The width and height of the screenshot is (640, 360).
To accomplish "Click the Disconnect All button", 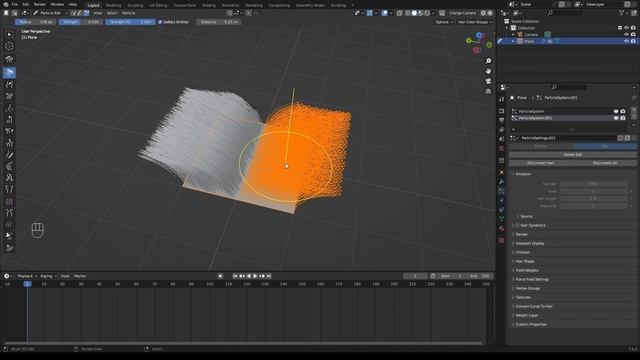I will 604,163.
